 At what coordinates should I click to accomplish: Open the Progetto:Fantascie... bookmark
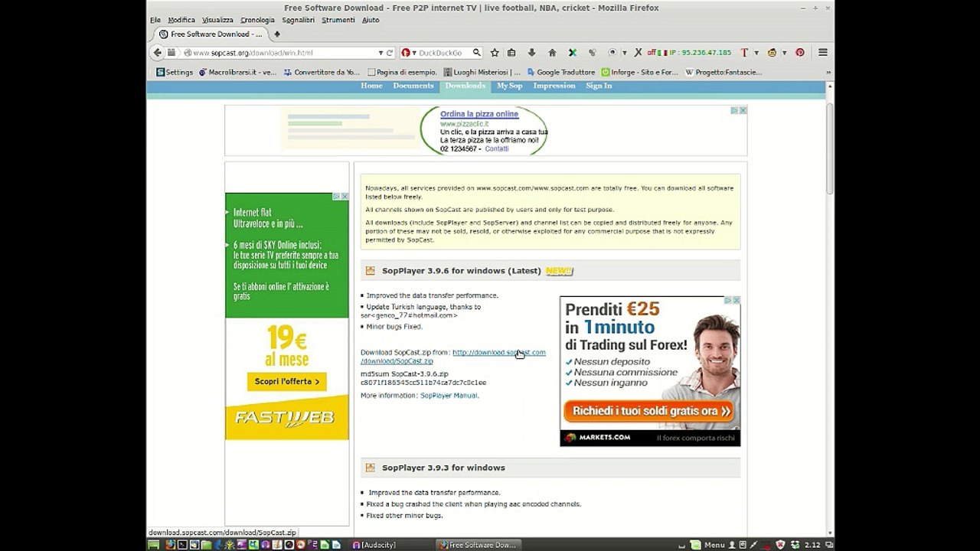(724, 73)
